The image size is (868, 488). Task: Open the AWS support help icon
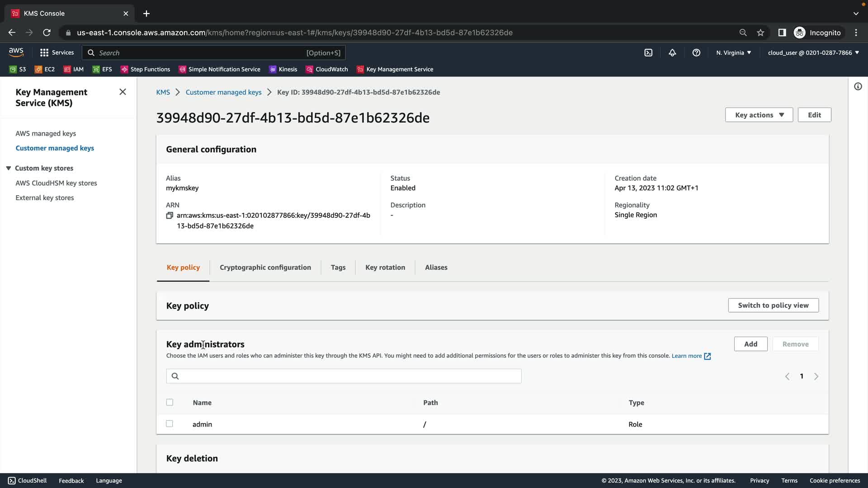click(x=696, y=53)
